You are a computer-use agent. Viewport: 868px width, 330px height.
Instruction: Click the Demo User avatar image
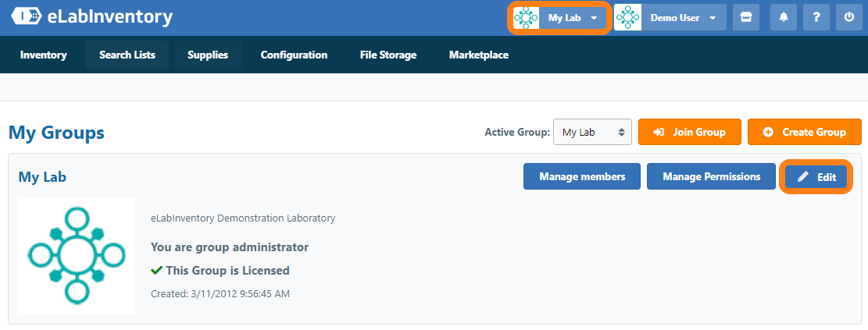point(627,18)
